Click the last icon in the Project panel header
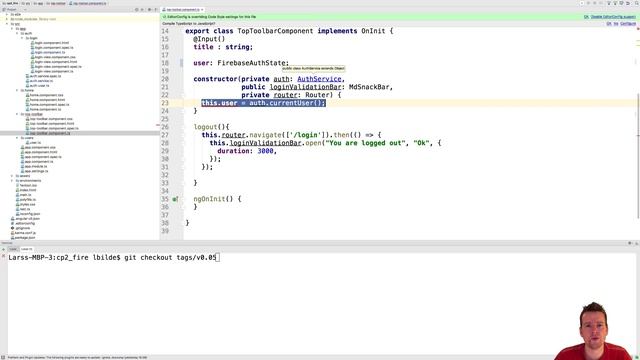This screenshot has width=640, height=360. click(x=156, y=9)
